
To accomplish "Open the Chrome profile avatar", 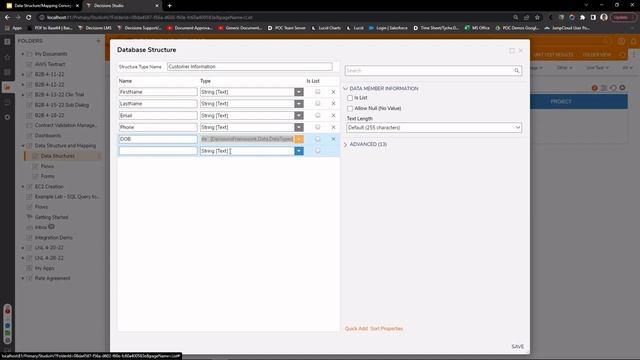I will [x=604, y=17].
